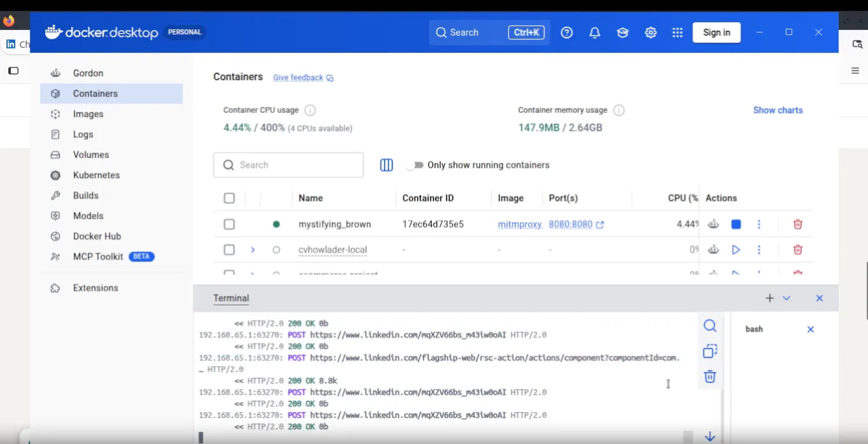868x444 pixels.
Task: Ask Gordon about mystifying_brown container
Action: (x=713, y=224)
